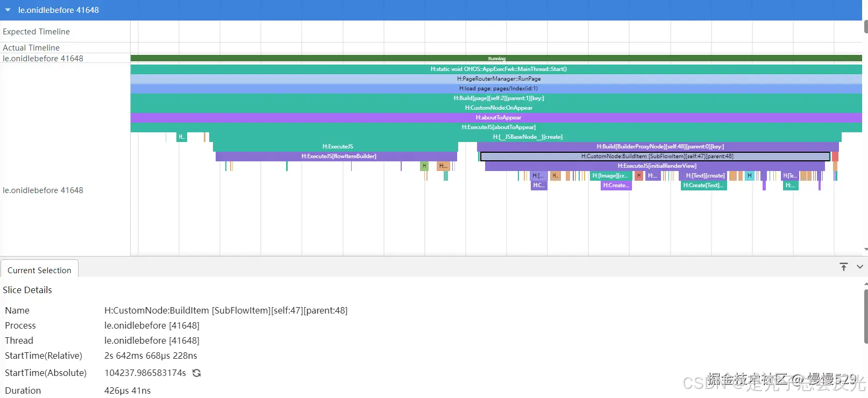Select the MainThread::Start() slice
This screenshot has height=398, width=868.
pos(496,69)
